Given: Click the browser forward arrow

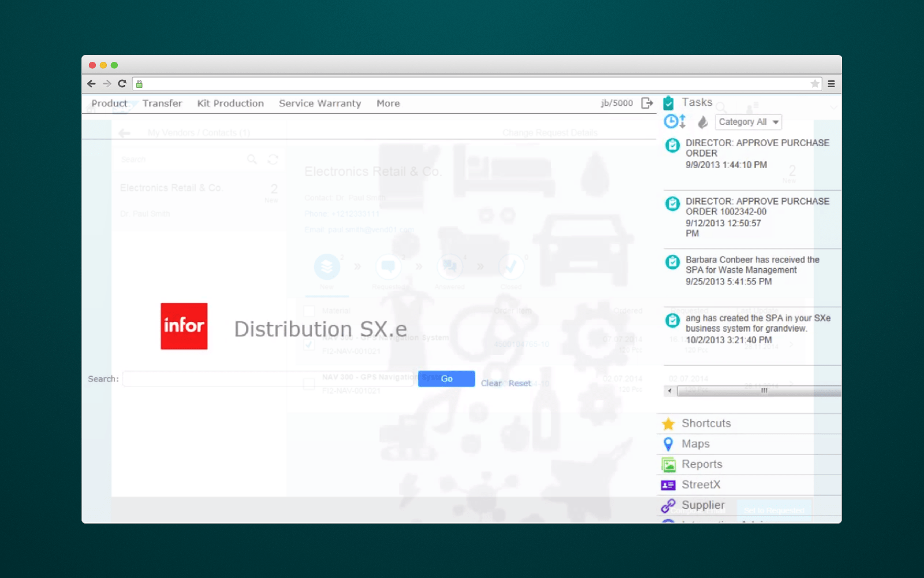Looking at the screenshot, I should point(107,84).
